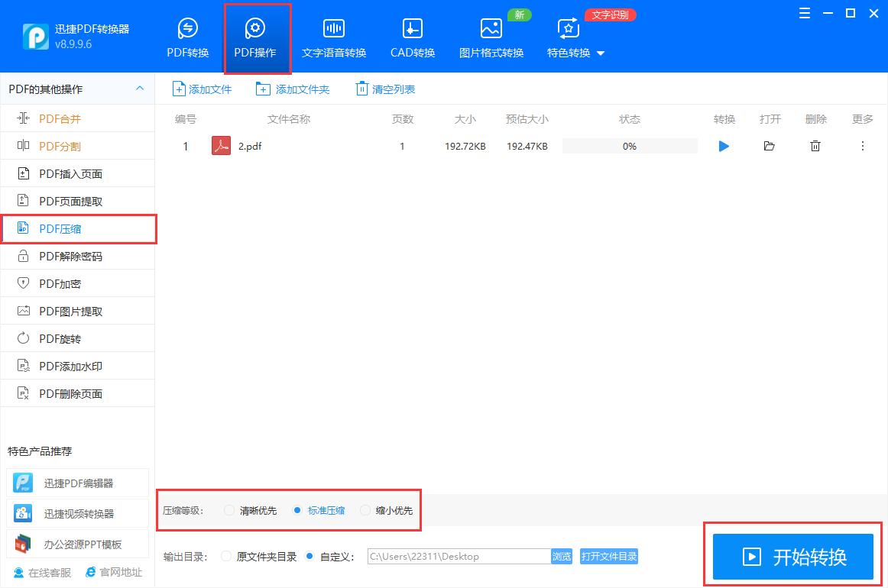Screen dimensions: 888x588
Task: Click the output directory path field
Action: [x=459, y=557]
